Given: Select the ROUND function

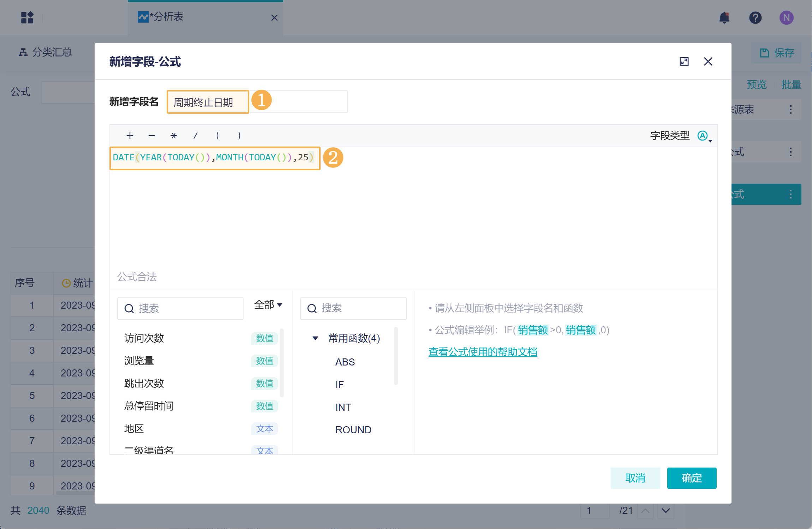Looking at the screenshot, I should coord(353,430).
